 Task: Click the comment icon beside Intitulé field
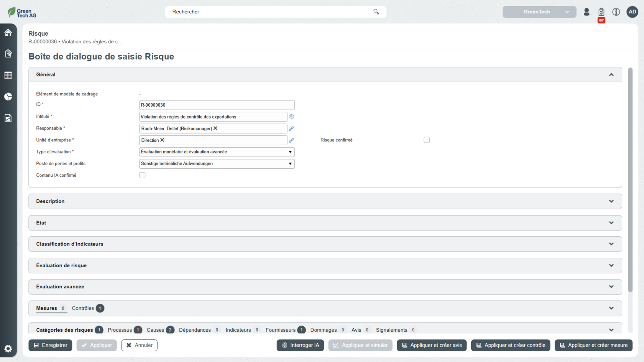(291, 117)
